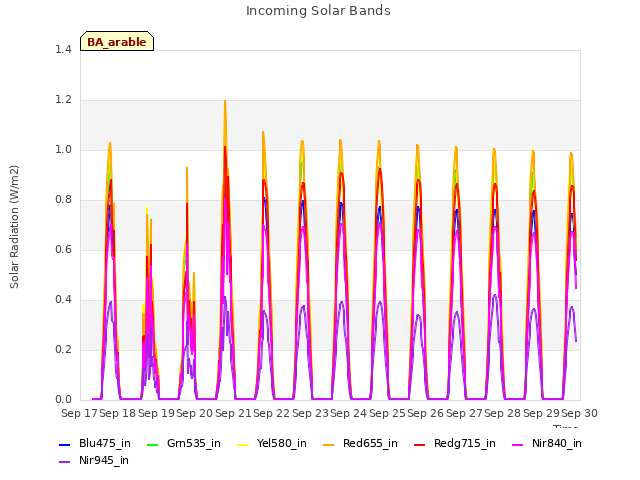Click the Sep 18 x-axis tick label
The width and height of the screenshot is (640, 480).
pos(118,413)
